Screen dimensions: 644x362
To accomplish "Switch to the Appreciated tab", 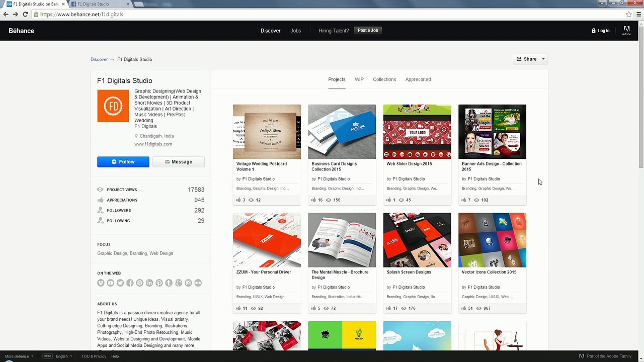I will (418, 79).
